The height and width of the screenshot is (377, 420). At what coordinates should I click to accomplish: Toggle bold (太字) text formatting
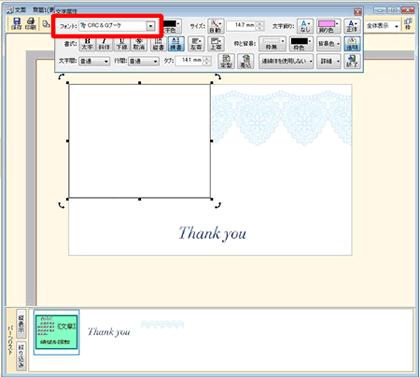tap(88, 44)
